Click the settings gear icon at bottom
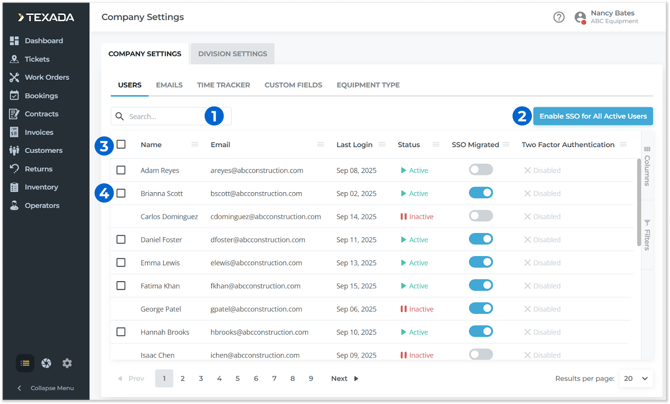The image size is (670, 404). [x=67, y=363]
